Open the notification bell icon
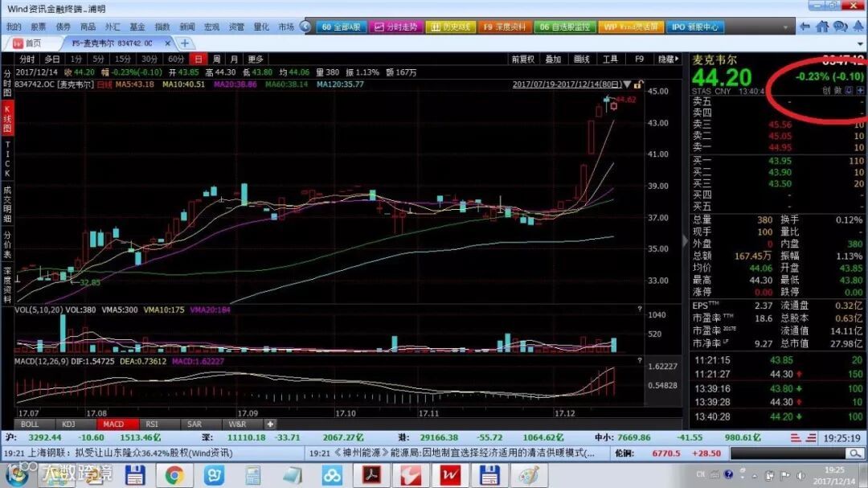868x488 pixels. pyautogui.click(x=858, y=27)
